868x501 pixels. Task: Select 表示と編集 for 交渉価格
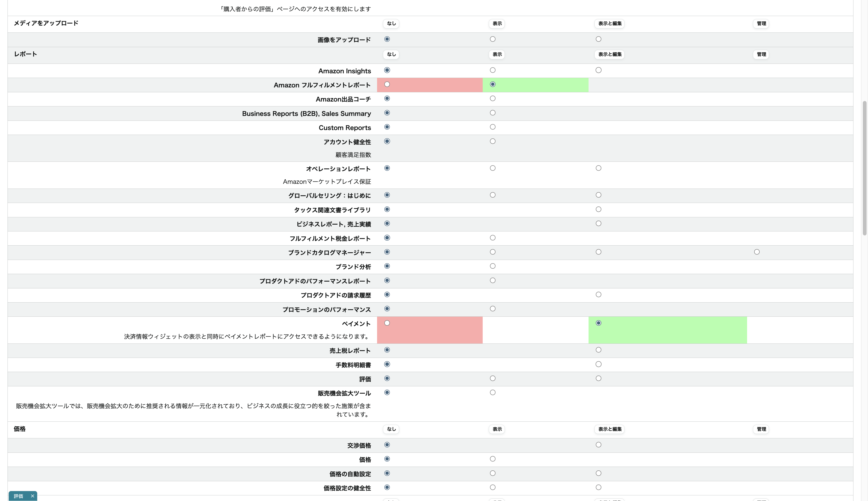(x=598, y=444)
